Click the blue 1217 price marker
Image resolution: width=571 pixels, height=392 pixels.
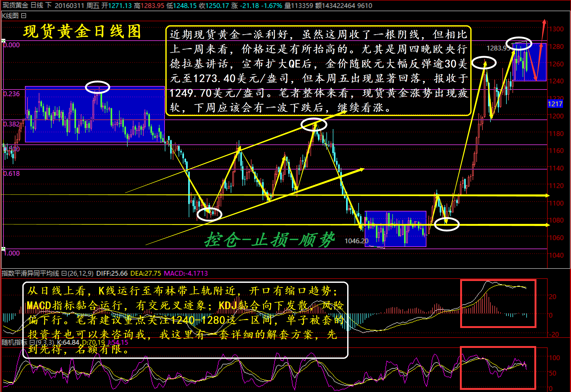pos(555,104)
